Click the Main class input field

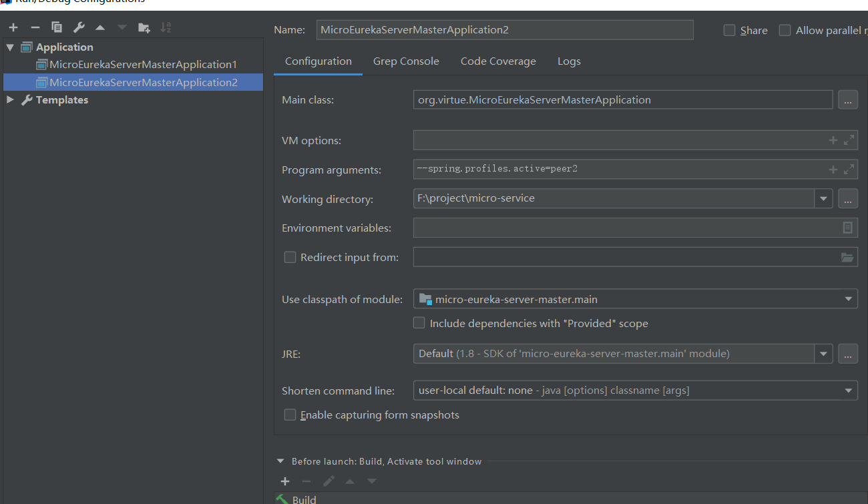[x=623, y=100]
